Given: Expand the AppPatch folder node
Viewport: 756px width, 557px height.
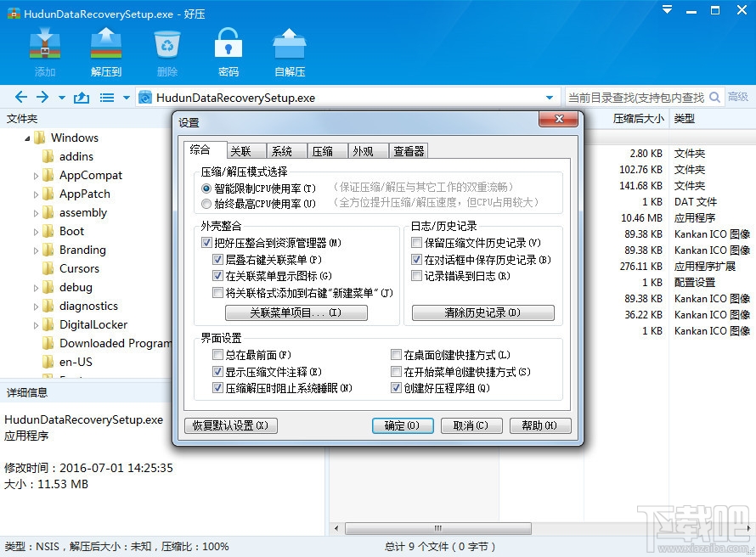Looking at the screenshot, I should 36,194.
